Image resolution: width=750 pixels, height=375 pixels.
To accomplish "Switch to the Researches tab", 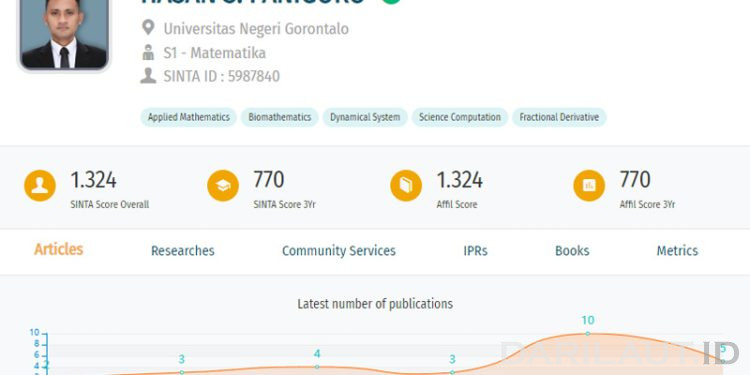I will point(183,251).
